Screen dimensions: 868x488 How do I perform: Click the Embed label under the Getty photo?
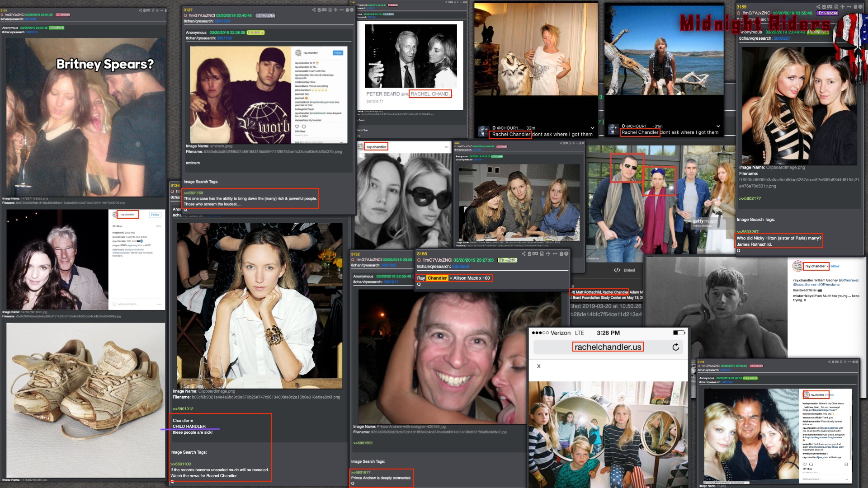click(x=629, y=270)
